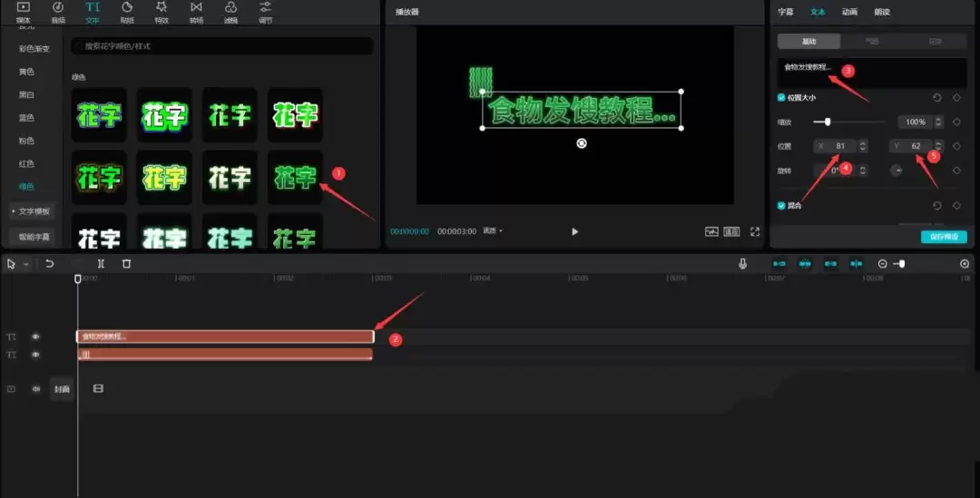Toggle the 位置大小 checkbox
The image size is (980, 498).
pyautogui.click(x=781, y=97)
